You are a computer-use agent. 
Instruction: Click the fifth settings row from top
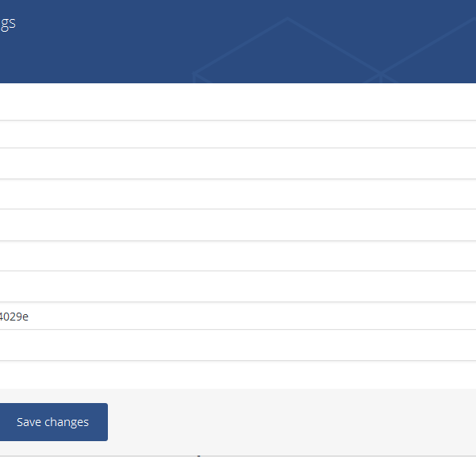coord(238,225)
